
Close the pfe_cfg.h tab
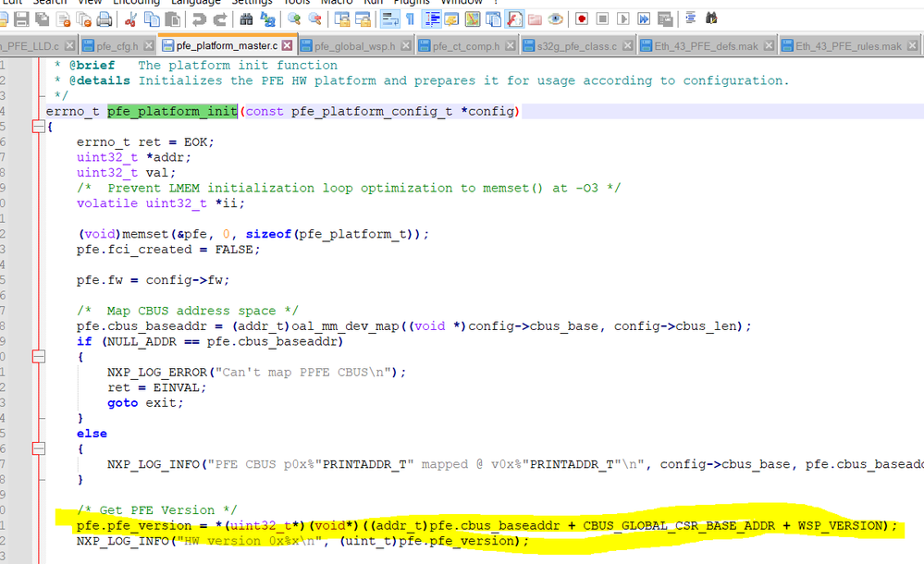[x=149, y=46]
